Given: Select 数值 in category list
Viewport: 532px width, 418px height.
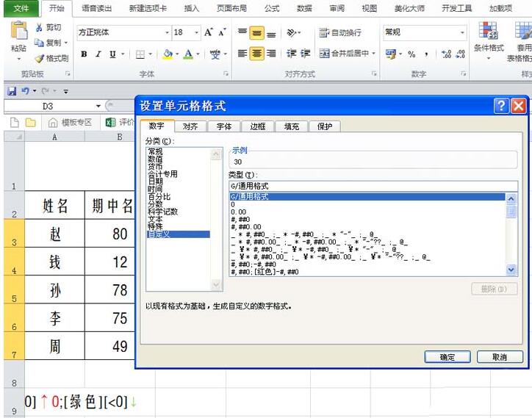Looking at the screenshot, I should click(x=155, y=159).
